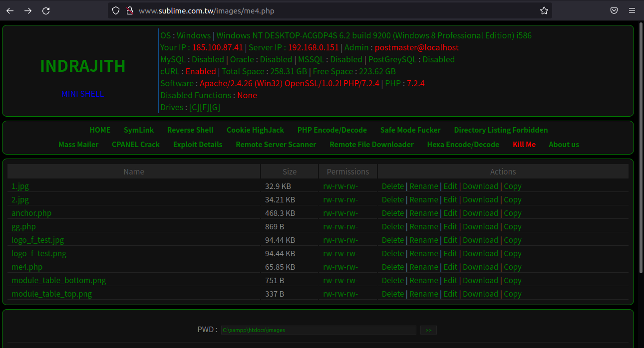Open PHP Encode/Decode menu item

(332, 130)
